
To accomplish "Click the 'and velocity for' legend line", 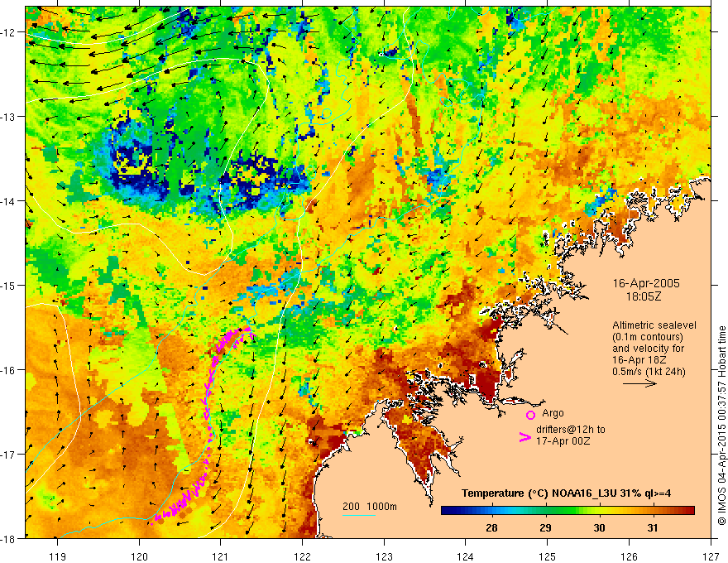I will (x=648, y=349).
